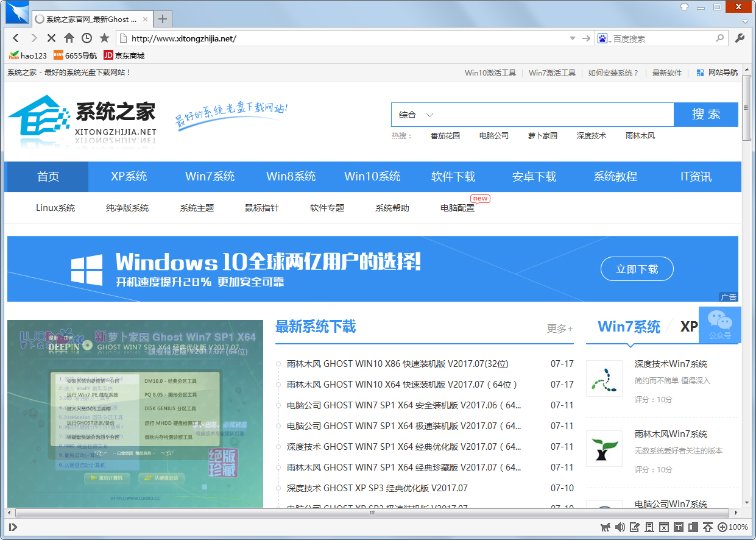This screenshot has height=540, width=756.
Task: Click the 雨林木风Win7系统 logo thumbnail
Action: pyautogui.click(x=604, y=449)
